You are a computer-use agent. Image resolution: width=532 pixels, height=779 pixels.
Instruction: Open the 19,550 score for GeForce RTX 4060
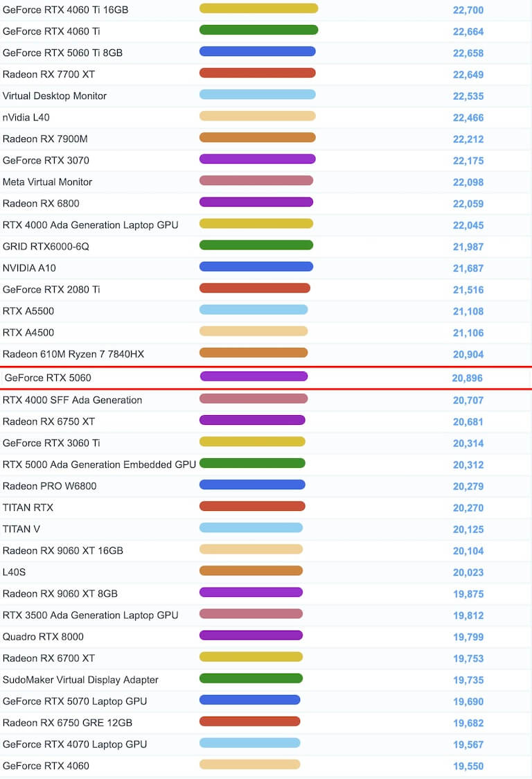tap(468, 766)
